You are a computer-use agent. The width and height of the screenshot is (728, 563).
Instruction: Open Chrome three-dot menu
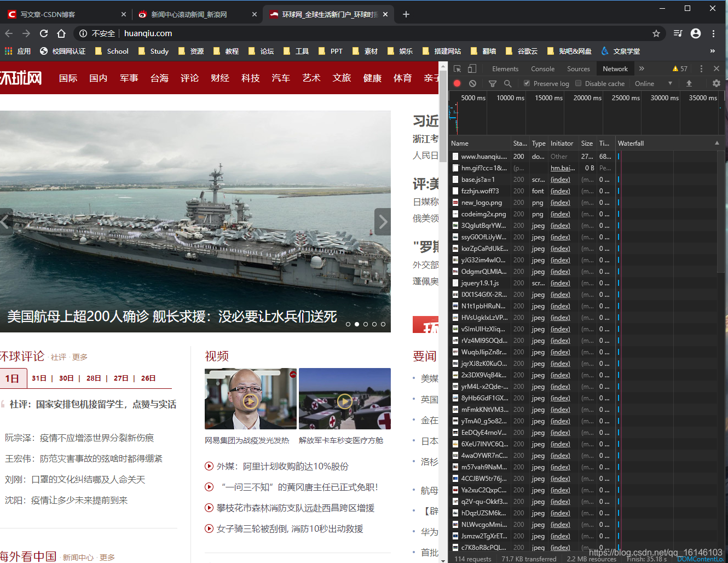713,33
